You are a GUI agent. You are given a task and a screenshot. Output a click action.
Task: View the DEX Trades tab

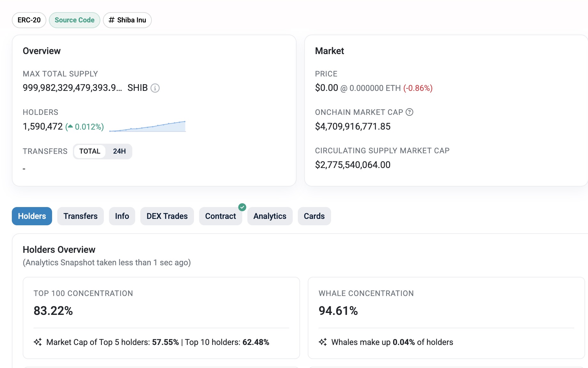tap(167, 216)
